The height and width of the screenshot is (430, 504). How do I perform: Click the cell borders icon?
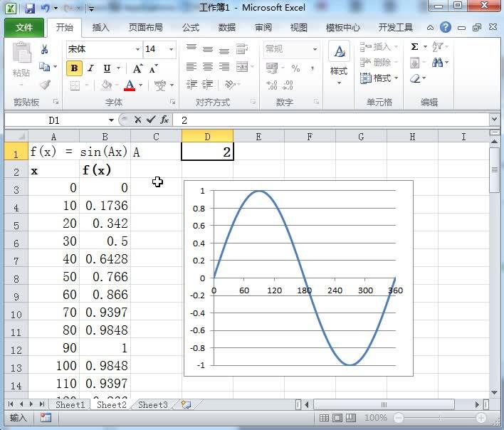tap(75, 85)
